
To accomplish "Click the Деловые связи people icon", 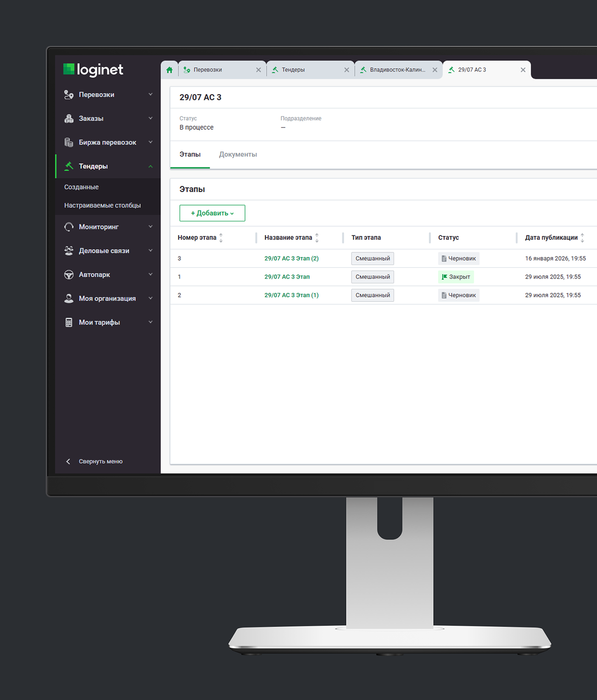I will click(69, 251).
